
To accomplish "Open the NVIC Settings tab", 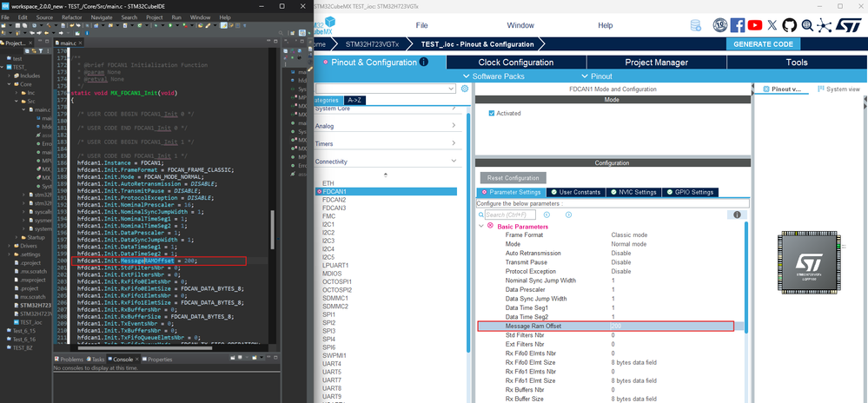I will pos(633,192).
